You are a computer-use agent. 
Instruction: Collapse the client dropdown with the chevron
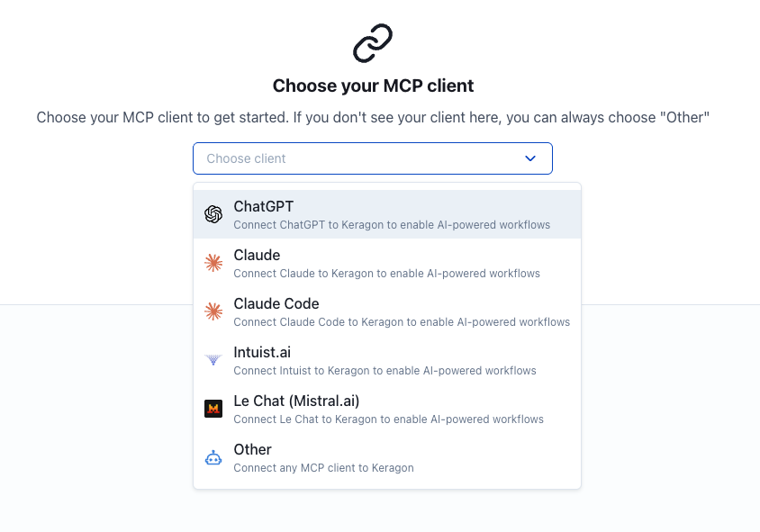530,158
